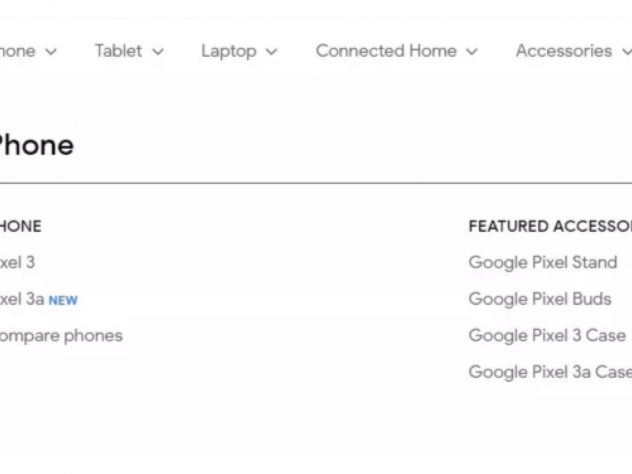Image resolution: width=632 pixels, height=474 pixels.
Task: Open the Laptop navigation menu
Action: [228, 51]
